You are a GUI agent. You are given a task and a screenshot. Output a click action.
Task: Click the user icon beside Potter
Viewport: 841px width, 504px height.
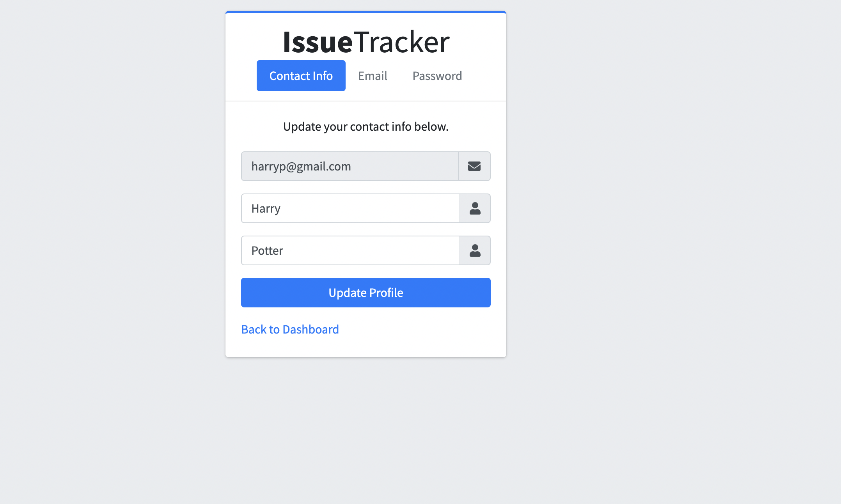(x=475, y=250)
